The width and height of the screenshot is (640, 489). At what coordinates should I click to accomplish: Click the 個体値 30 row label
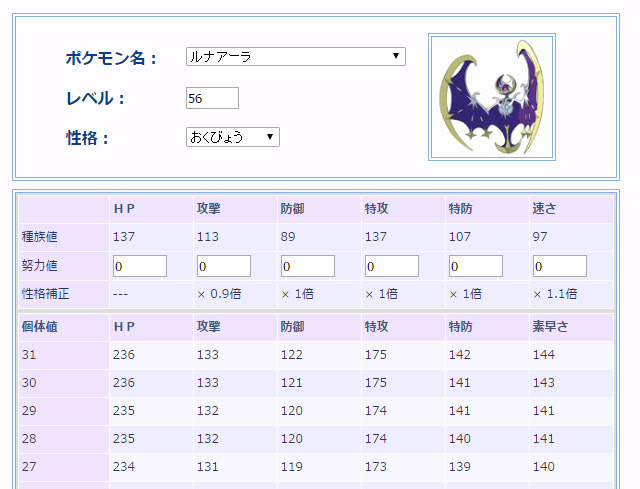point(29,382)
